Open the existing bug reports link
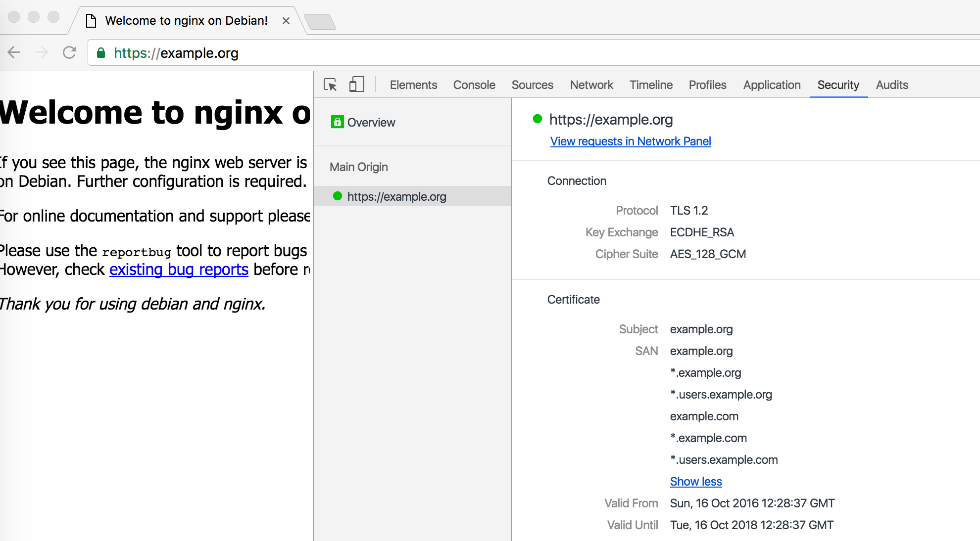Viewport: 980px width, 541px height. pos(179,270)
